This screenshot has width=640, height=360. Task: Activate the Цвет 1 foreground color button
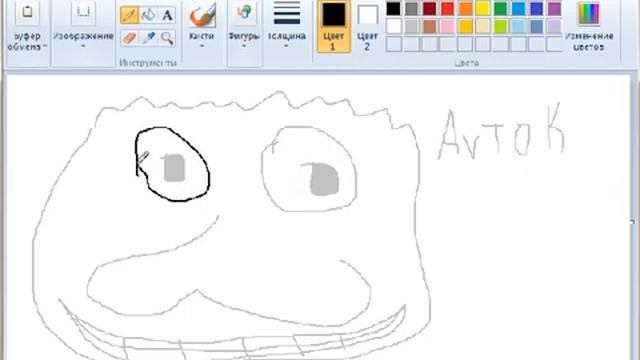click(x=333, y=27)
